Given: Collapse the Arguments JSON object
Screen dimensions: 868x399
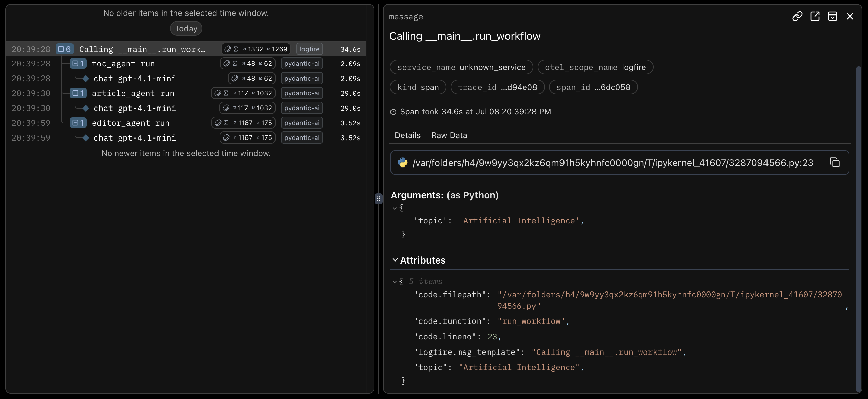Looking at the screenshot, I should 394,208.
